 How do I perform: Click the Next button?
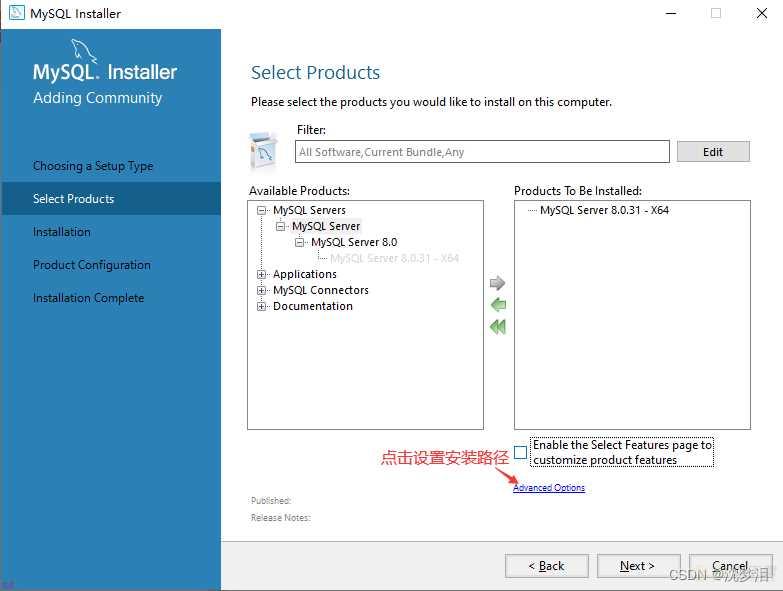coord(638,566)
